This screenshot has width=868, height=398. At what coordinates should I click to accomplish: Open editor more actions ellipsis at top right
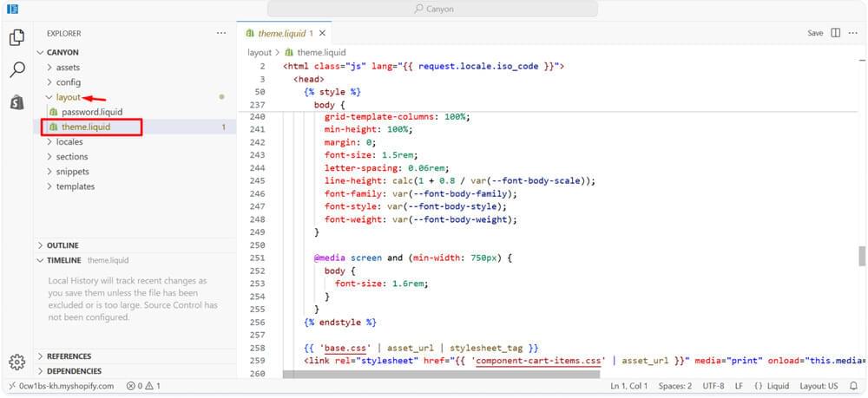[x=853, y=33]
